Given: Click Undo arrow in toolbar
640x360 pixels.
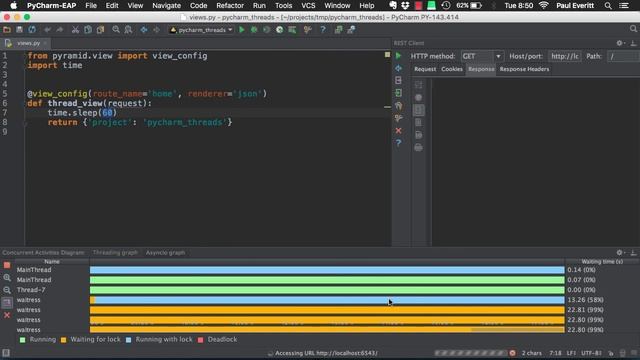Looking at the screenshot, I should click(48, 29).
